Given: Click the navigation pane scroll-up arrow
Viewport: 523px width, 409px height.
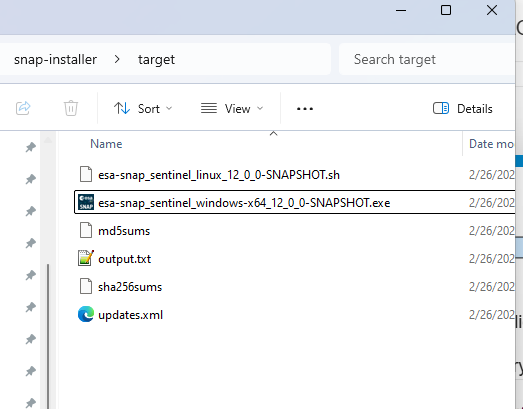Looking at the screenshot, I should [48, 140].
